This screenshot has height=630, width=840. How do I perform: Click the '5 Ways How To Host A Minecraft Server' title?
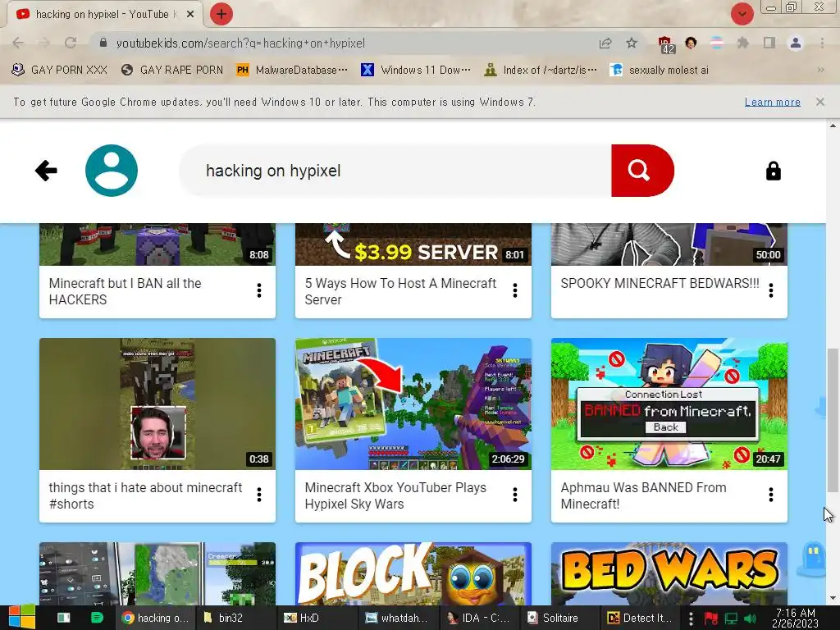pos(400,291)
